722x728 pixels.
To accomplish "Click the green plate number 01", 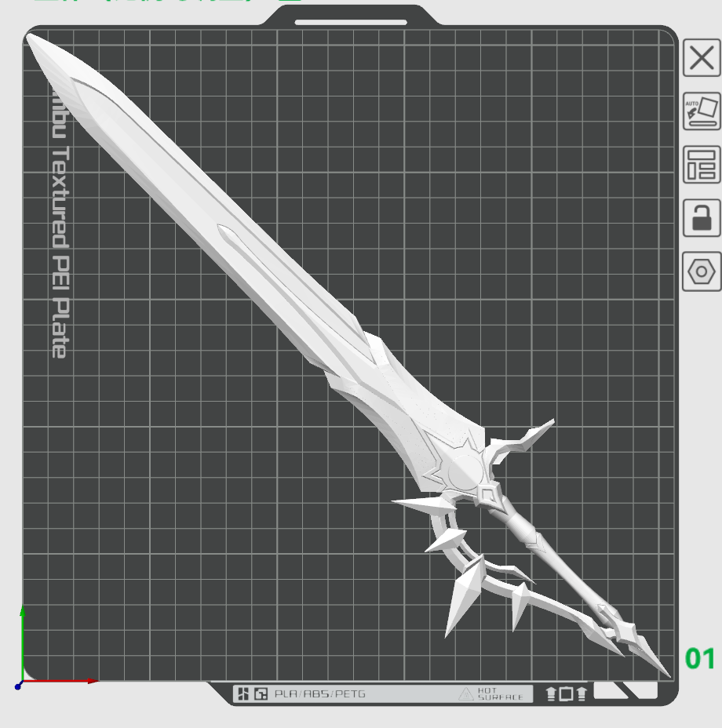I will 700,659.
